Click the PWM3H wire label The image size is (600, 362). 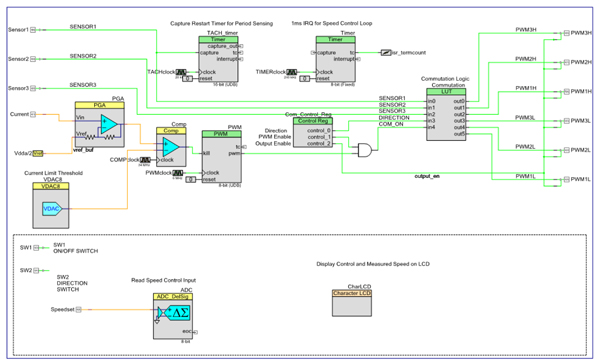(526, 29)
